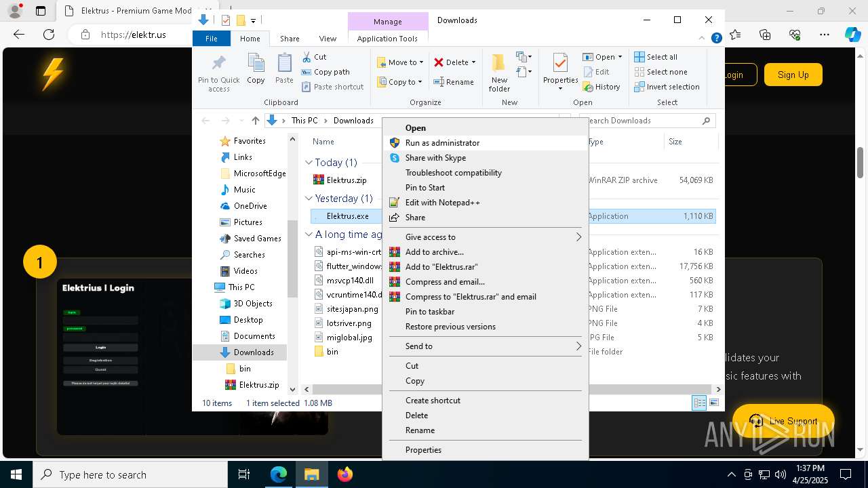Viewport: 868px width, 488px height.
Task: Choose Run as administrator
Action: tap(485, 143)
